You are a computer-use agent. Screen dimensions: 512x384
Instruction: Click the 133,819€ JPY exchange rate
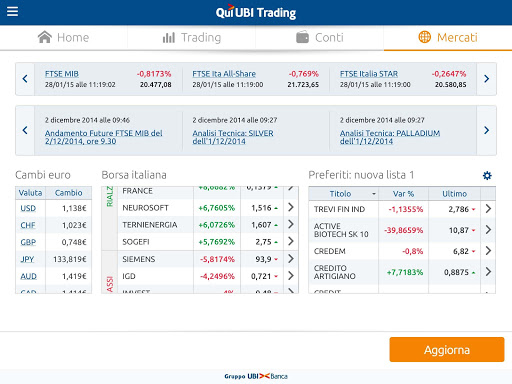[x=70, y=259]
